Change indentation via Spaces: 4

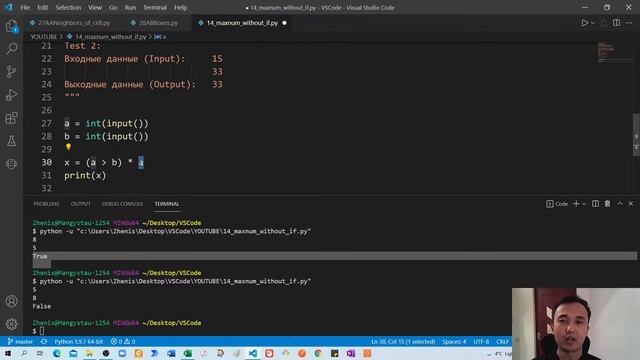pos(454,342)
